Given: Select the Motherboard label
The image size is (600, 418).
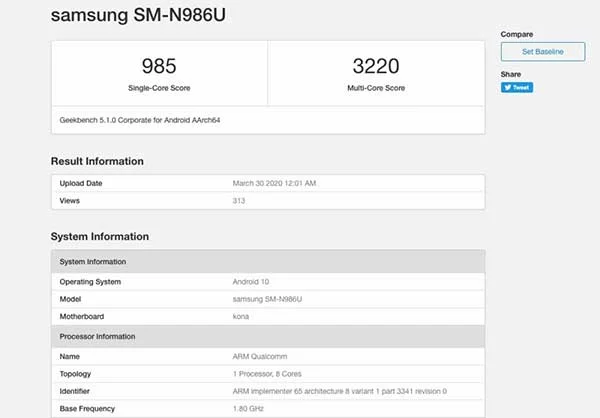Looking at the screenshot, I should pyautogui.click(x=82, y=317).
